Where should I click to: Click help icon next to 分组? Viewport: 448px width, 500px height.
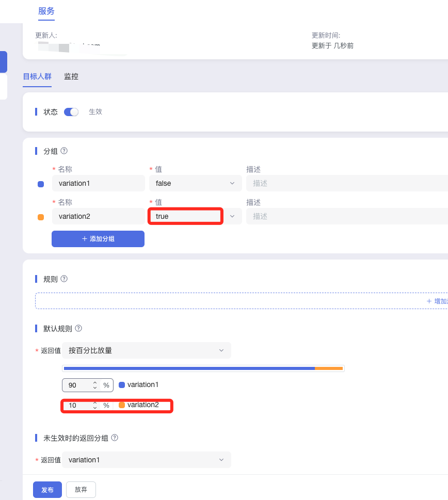pos(65,151)
